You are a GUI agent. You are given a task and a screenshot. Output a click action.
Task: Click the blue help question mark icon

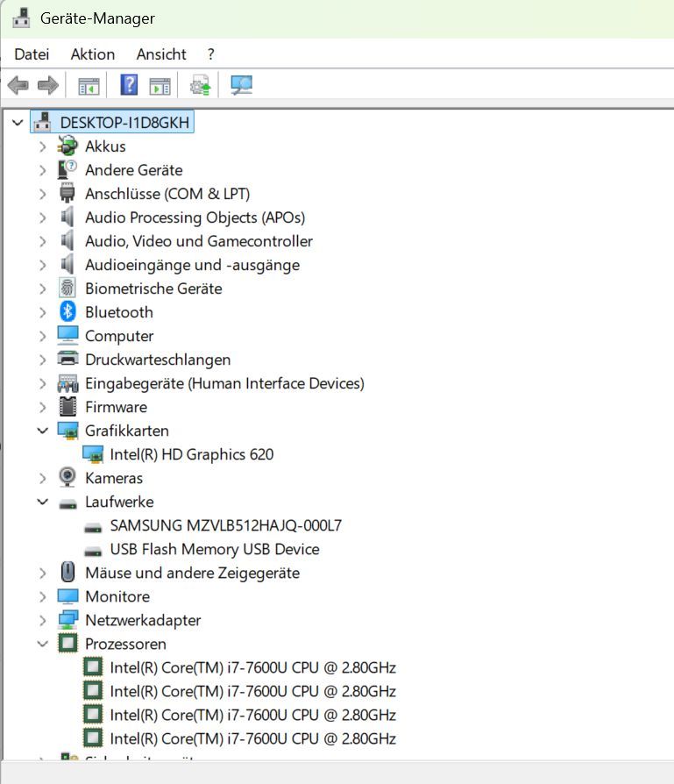coord(129,85)
